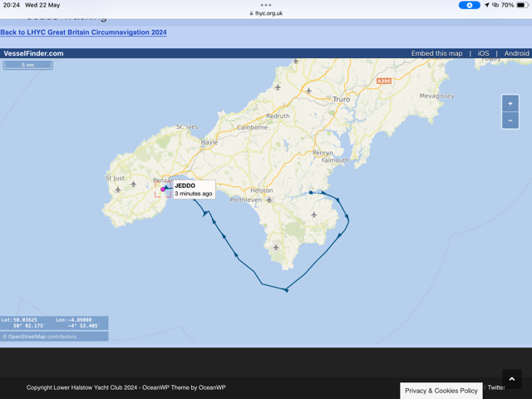Click Embed this map
Viewport: 532px width, 399px height.
pyautogui.click(x=436, y=53)
